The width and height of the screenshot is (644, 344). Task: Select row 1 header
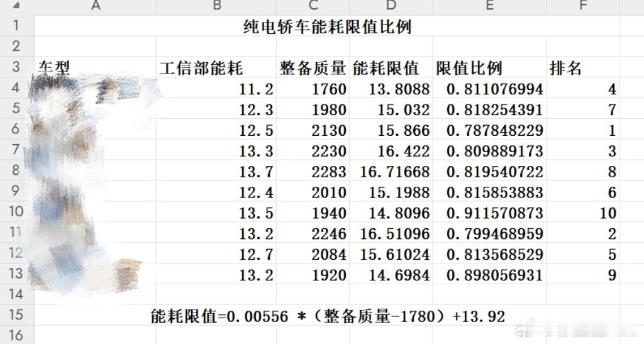[16, 25]
